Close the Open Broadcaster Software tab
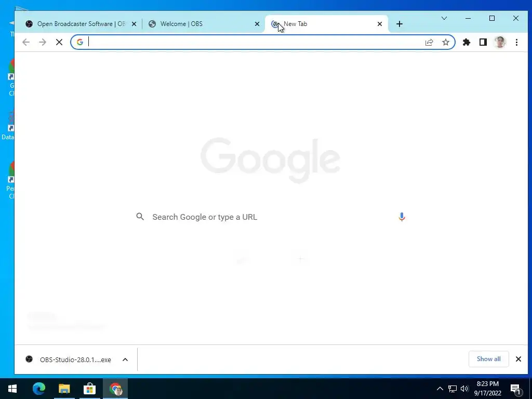 134,24
